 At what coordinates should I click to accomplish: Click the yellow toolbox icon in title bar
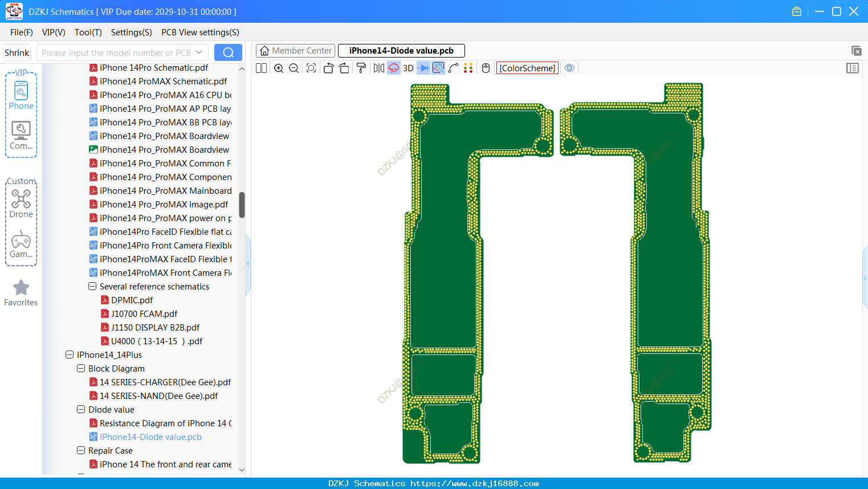coord(797,11)
